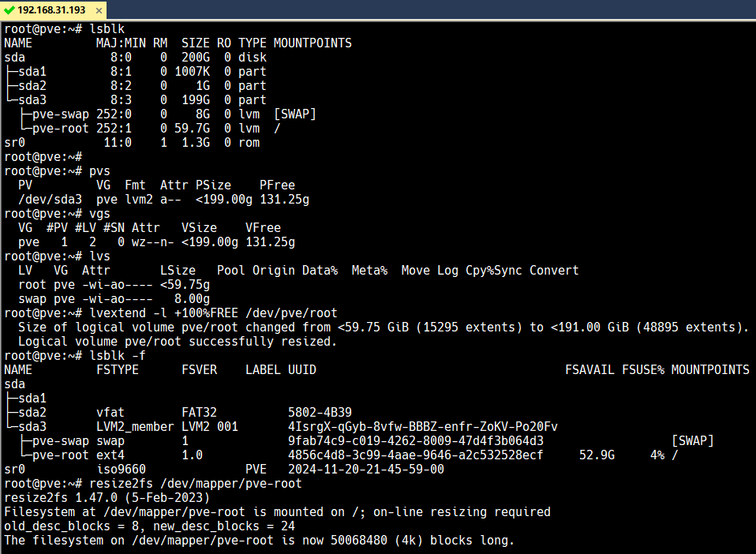756x554 pixels.
Task: Click the '1007K' size value for sda1
Action: pyautogui.click(x=192, y=72)
